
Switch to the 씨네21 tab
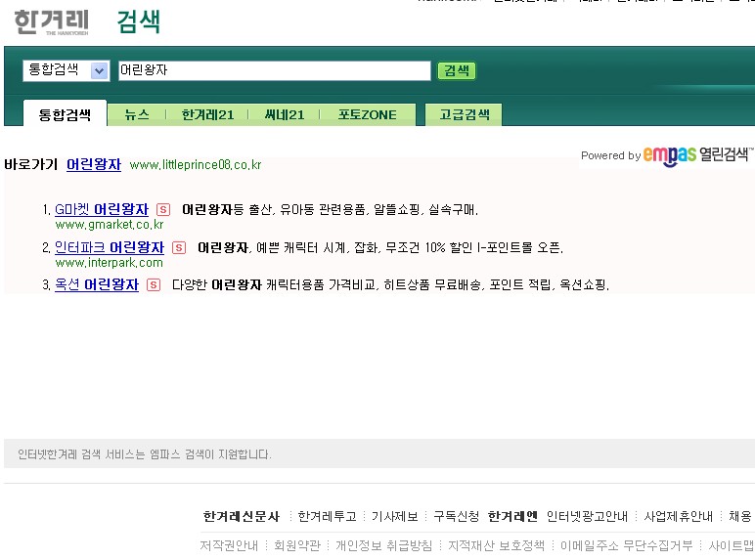pyautogui.click(x=284, y=114)
